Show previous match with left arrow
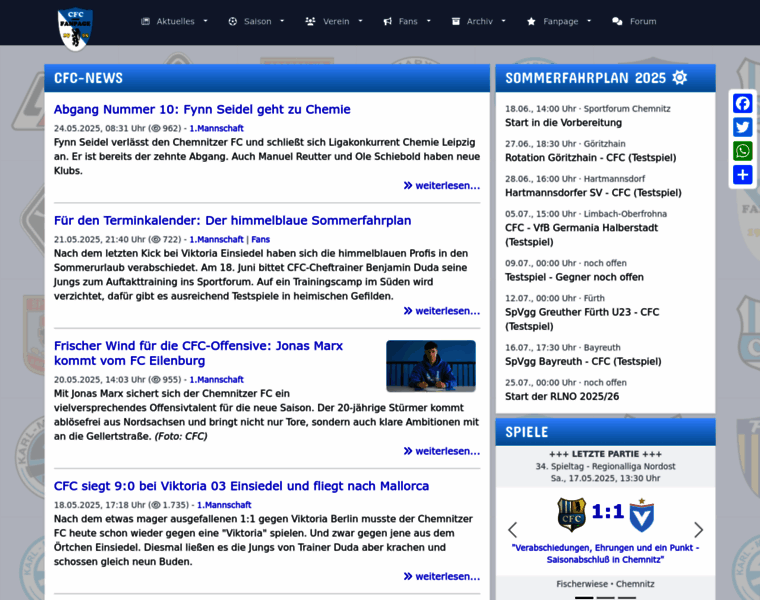 512,530
